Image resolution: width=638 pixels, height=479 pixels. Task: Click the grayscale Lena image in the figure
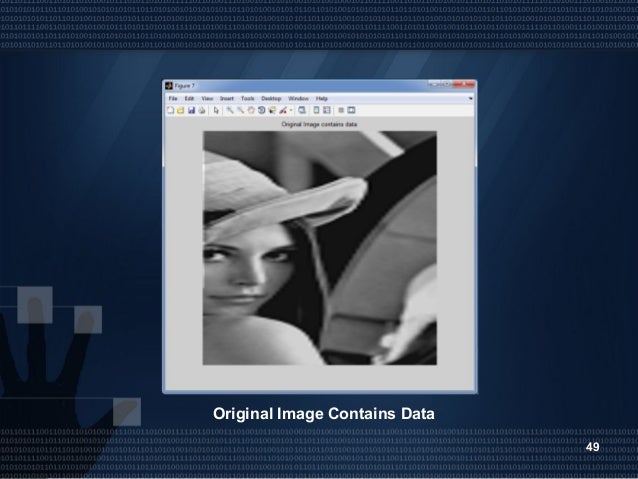point(320,248)
